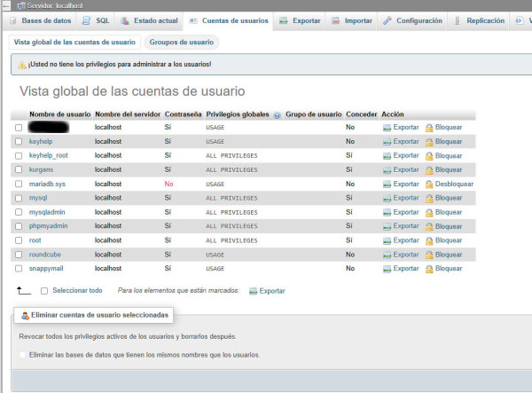
Task: Open the SQL tab
Action: coord(97,20)
